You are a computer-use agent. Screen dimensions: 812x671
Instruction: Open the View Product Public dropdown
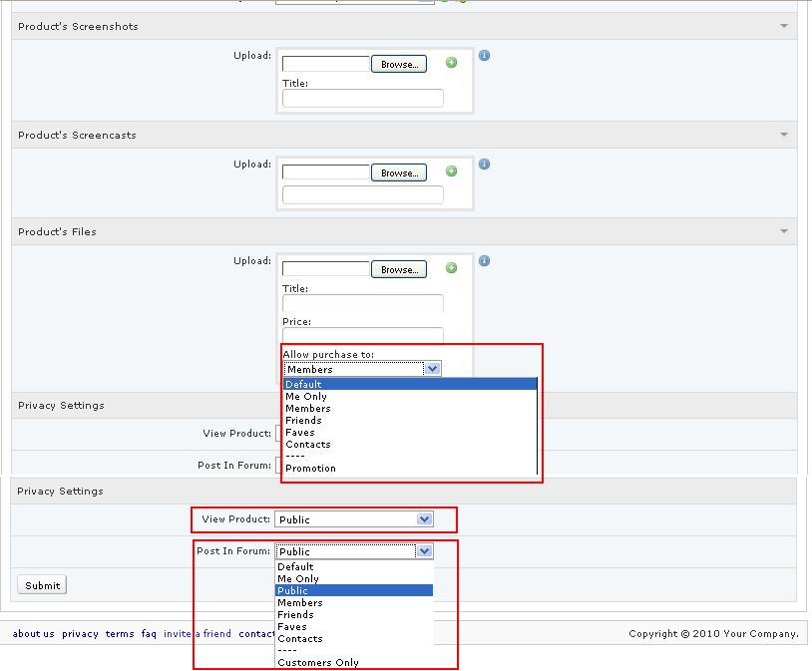point(425,519)
